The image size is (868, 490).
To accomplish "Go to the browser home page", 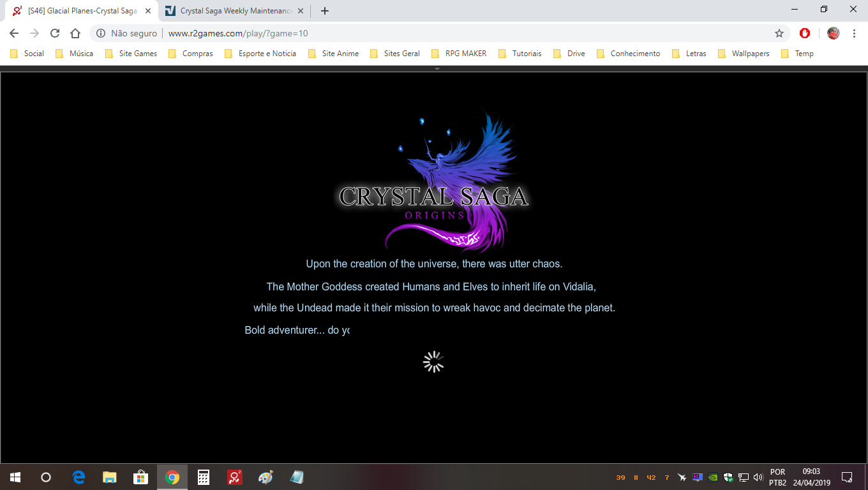I will pos(75,33).
